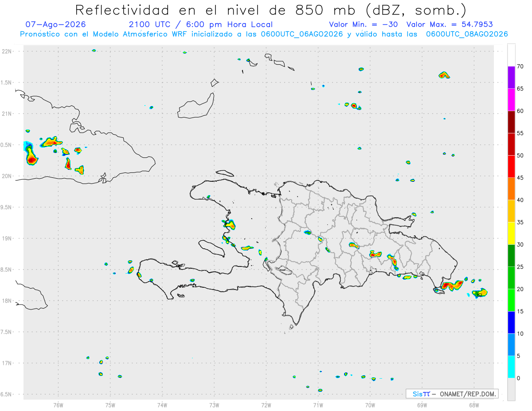Click the colorbar tick label '60'
Image resolution: width=532 pixels, height=411 pixels.
520,111
